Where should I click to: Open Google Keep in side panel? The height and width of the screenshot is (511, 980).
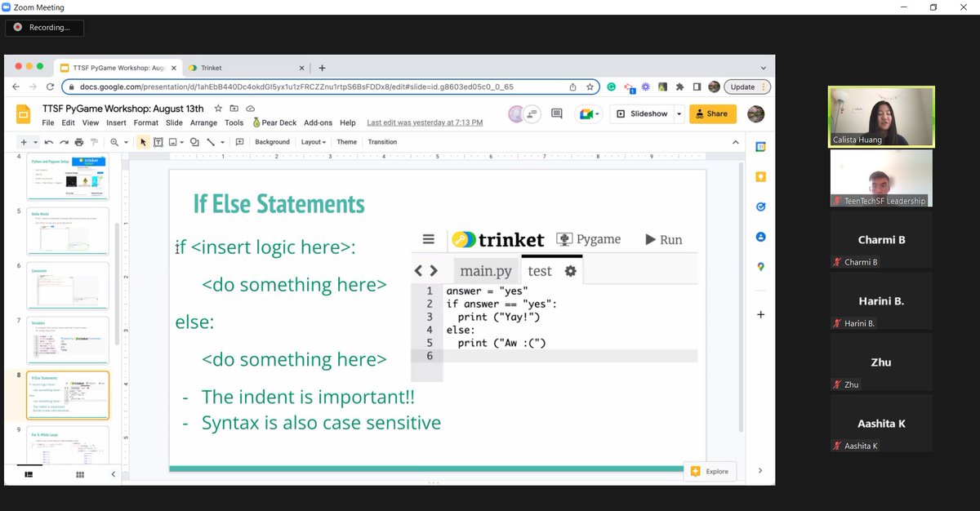point(760,177)
